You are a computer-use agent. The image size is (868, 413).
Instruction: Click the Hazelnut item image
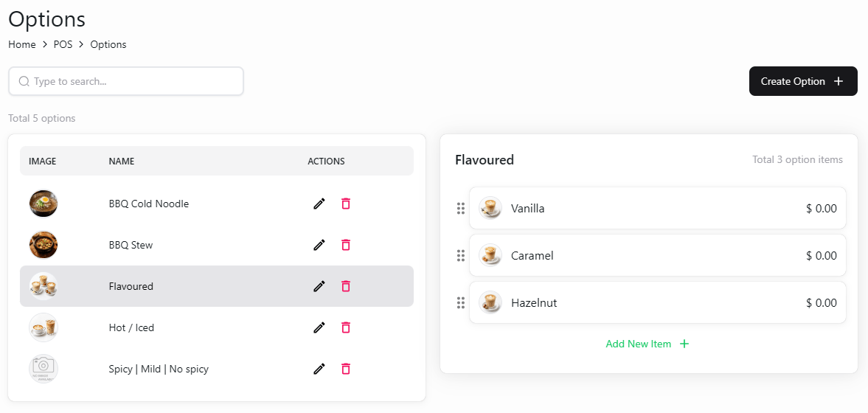[490, 302]
